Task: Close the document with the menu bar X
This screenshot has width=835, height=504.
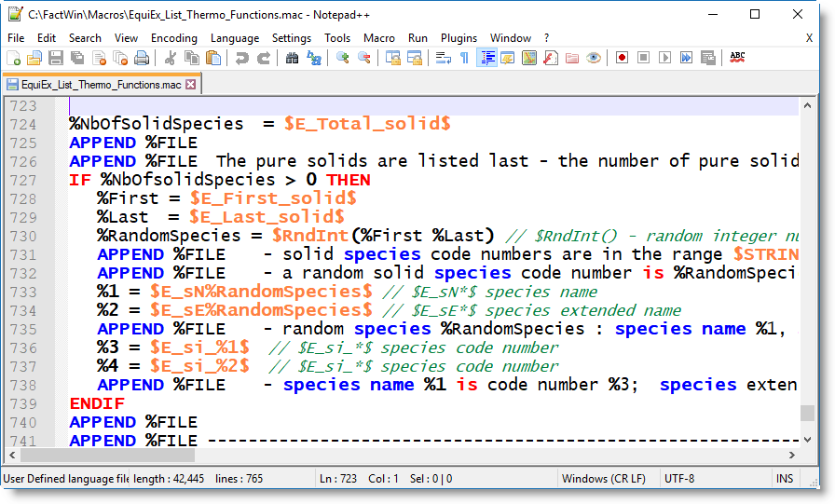Action: [x=809, y=38]
